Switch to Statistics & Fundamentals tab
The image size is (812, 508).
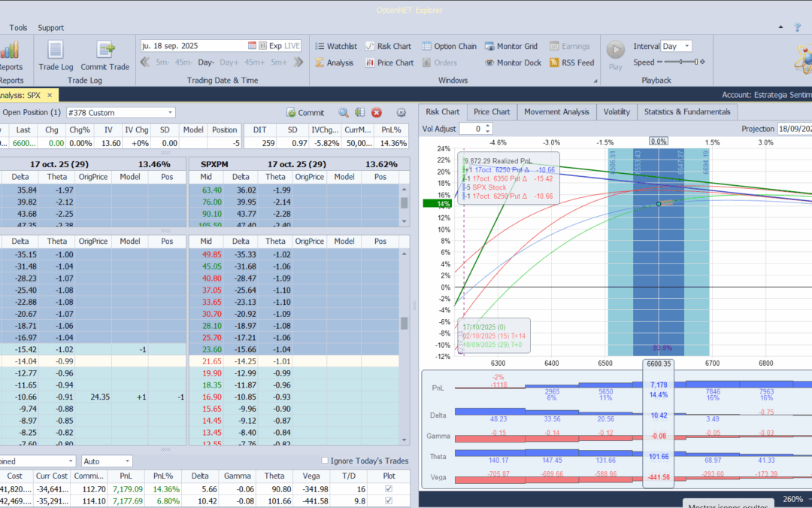point(687,112)
